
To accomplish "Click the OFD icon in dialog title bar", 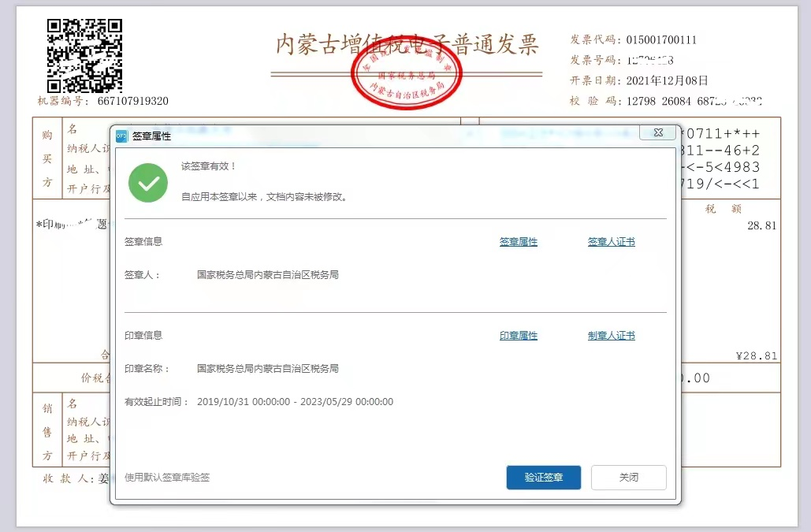I will (121, 136).
